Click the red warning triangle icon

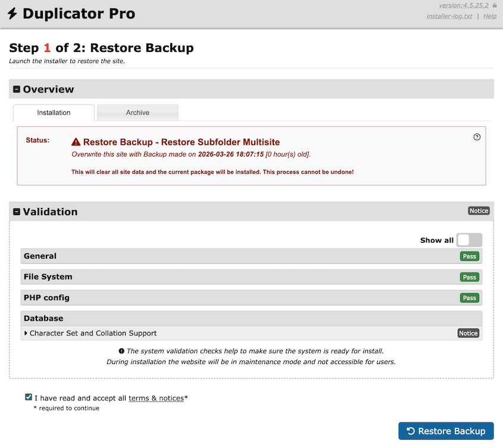76,142
